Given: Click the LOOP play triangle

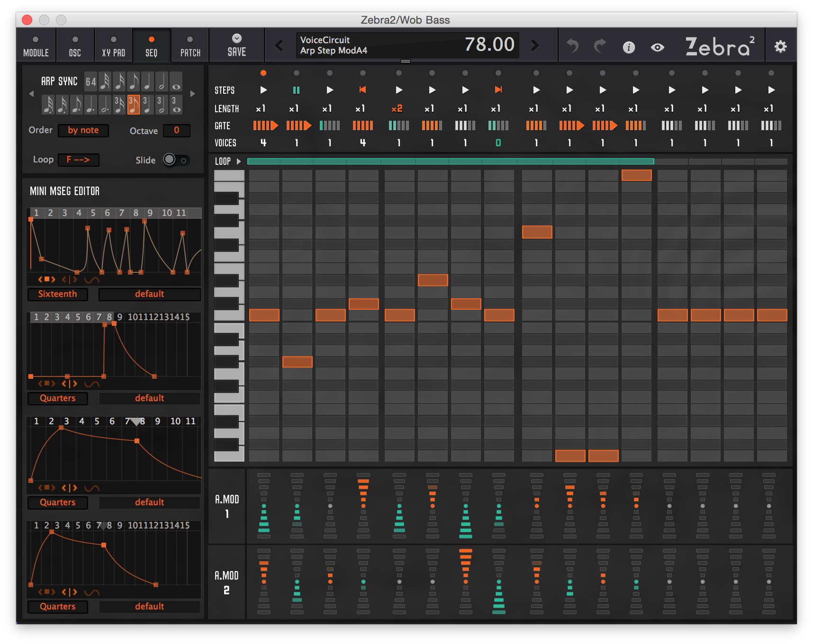Looking at the screenshot, I should click(239, 161).
